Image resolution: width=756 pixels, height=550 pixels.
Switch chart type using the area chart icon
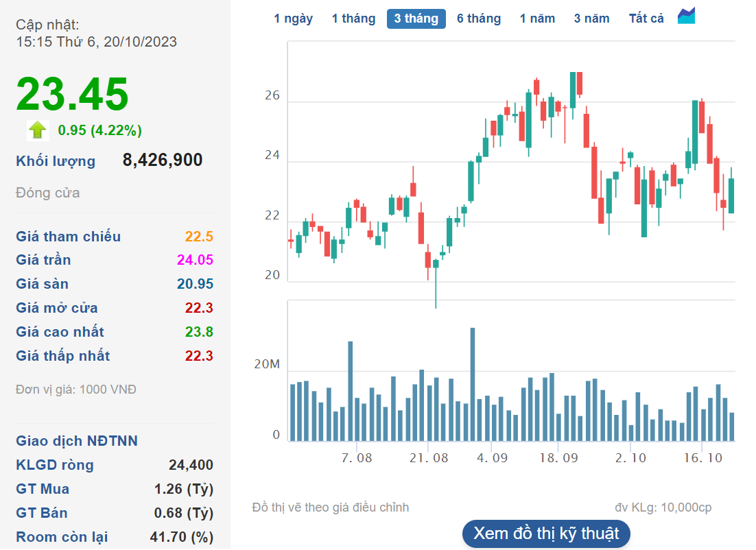686,16
